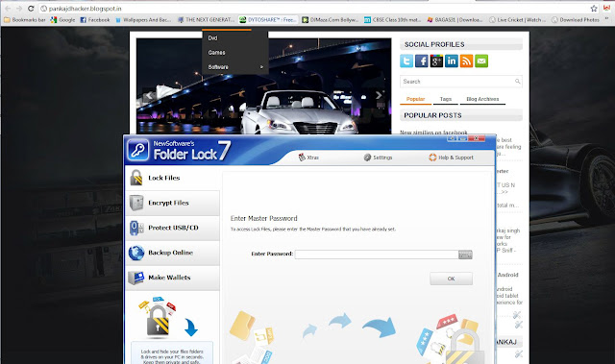Open the Twitter social profile icon

pyautogui.click(x=406, y=61)
